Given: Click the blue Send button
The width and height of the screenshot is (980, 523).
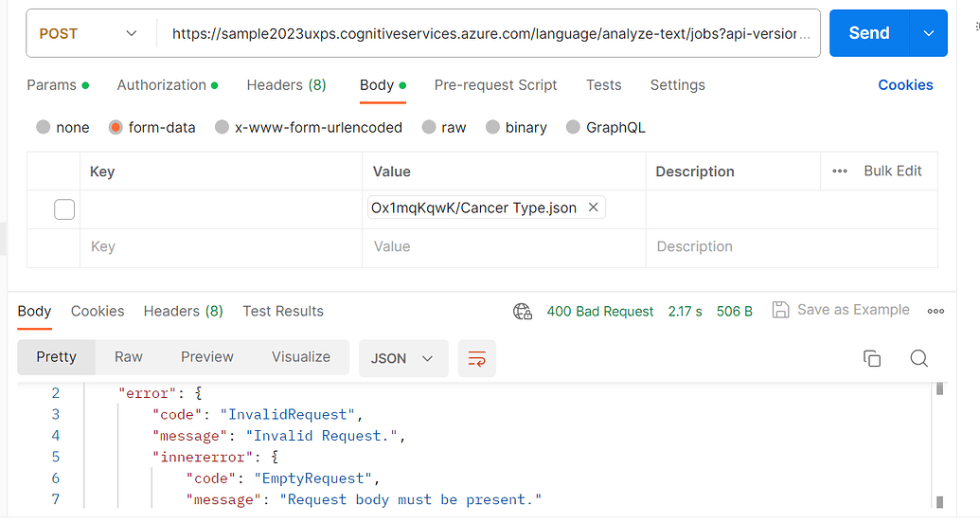Looking at the screenshot, I should 868,33.
